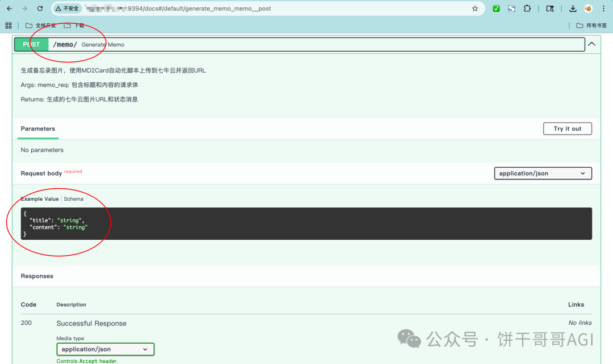Click the browser forward arrow
Image resolution: width=613 pixels, height=364 pixels.
[x=24, y=9]
